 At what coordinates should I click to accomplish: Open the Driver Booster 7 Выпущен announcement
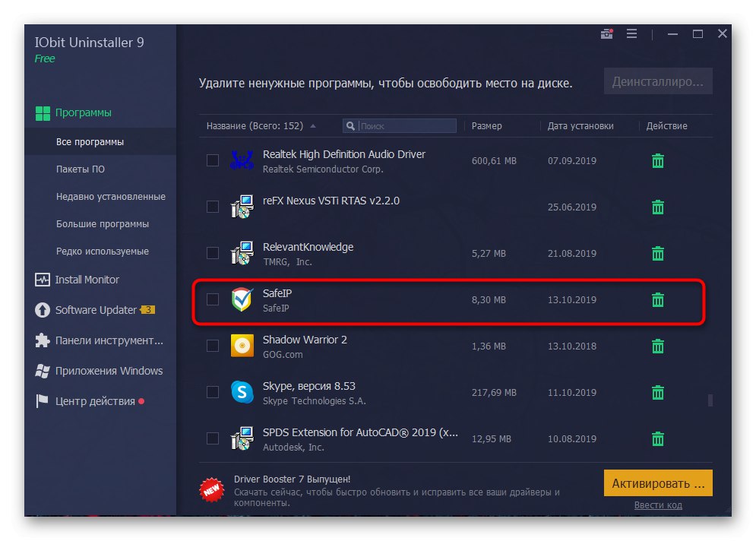coord(292,479)
